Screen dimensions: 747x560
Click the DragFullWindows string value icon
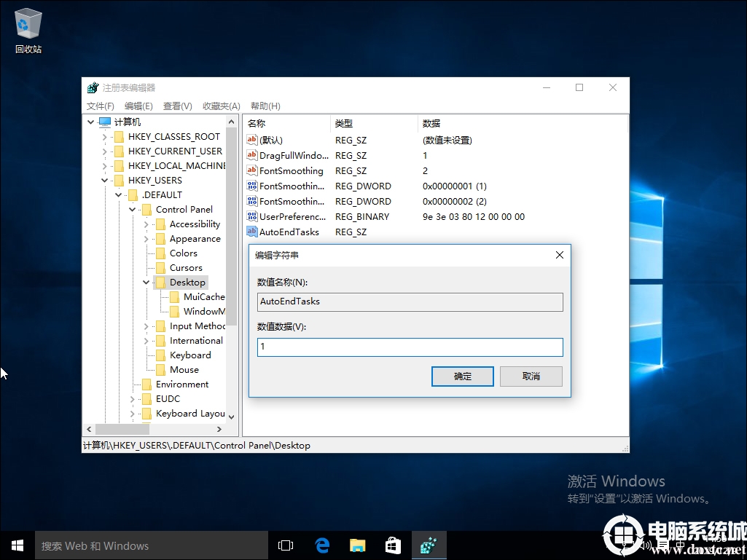tap(252, 155)
